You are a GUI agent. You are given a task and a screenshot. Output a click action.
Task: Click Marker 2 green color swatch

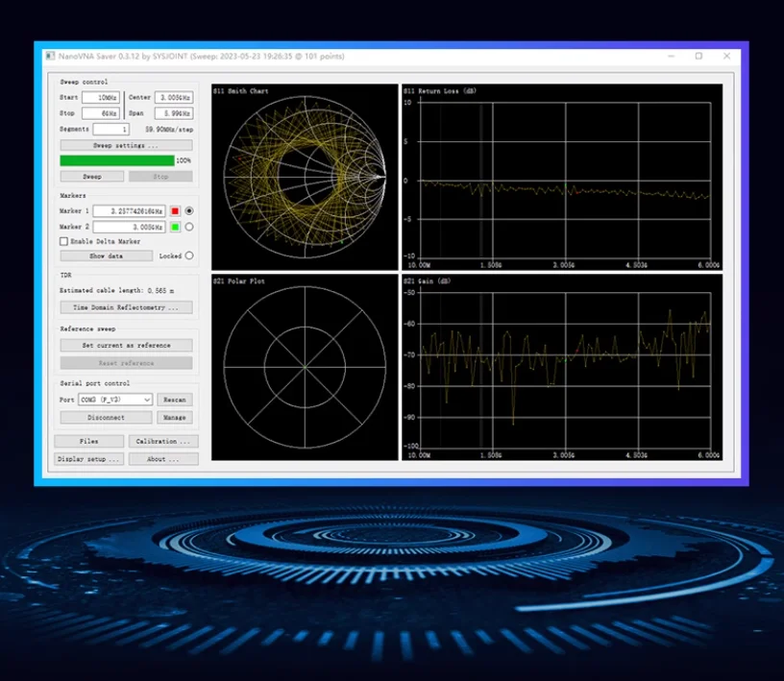pos(175,227)
